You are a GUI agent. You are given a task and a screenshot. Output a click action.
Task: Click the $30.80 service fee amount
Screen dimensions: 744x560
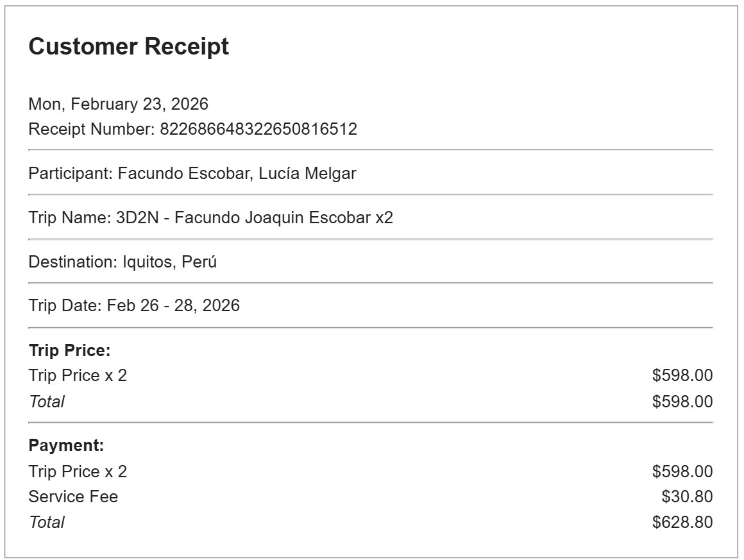(x=686, y=496)
